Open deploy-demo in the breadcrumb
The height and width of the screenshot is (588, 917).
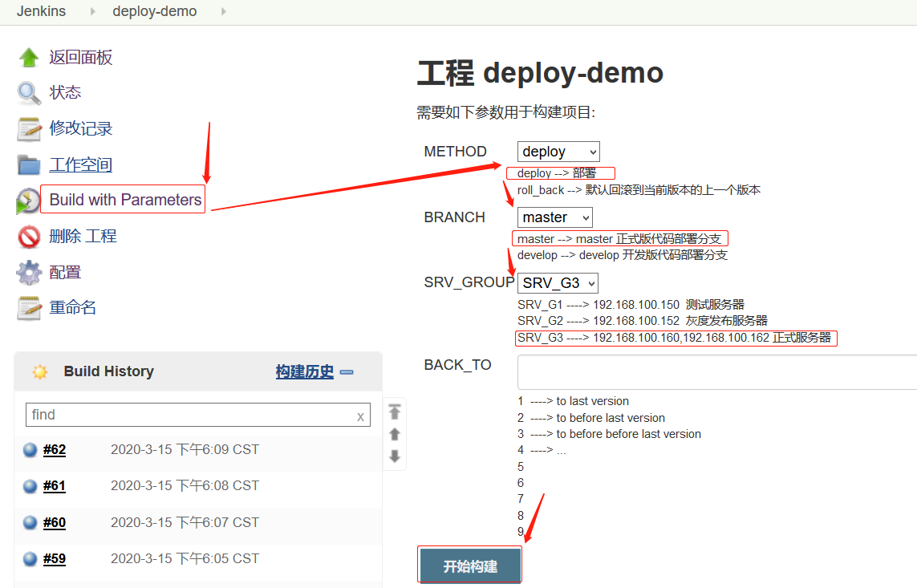pos(154,11)
